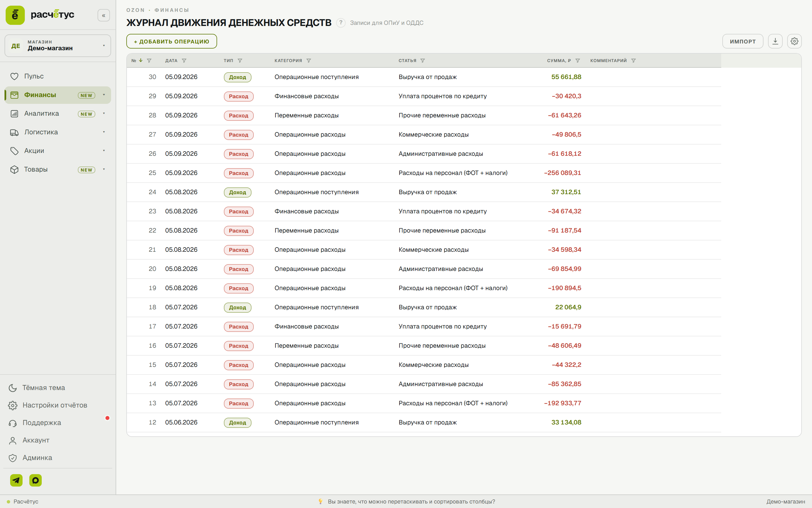Filter the Комментарий column

click(x=634, y=61)
